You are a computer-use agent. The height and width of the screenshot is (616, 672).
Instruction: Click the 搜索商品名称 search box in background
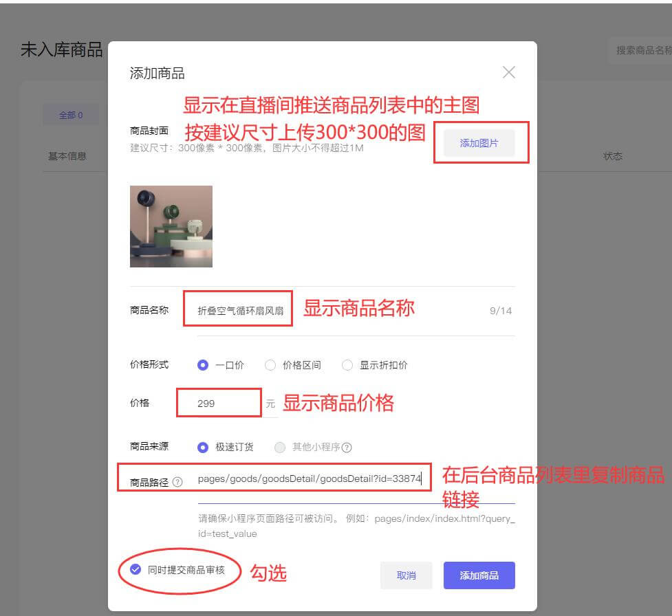[640, 50]
